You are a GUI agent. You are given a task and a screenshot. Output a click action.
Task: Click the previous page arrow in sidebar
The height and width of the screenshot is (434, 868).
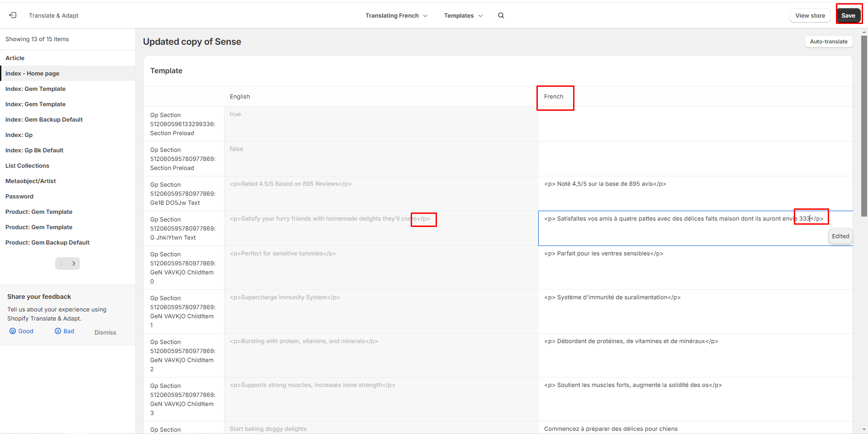62,264
